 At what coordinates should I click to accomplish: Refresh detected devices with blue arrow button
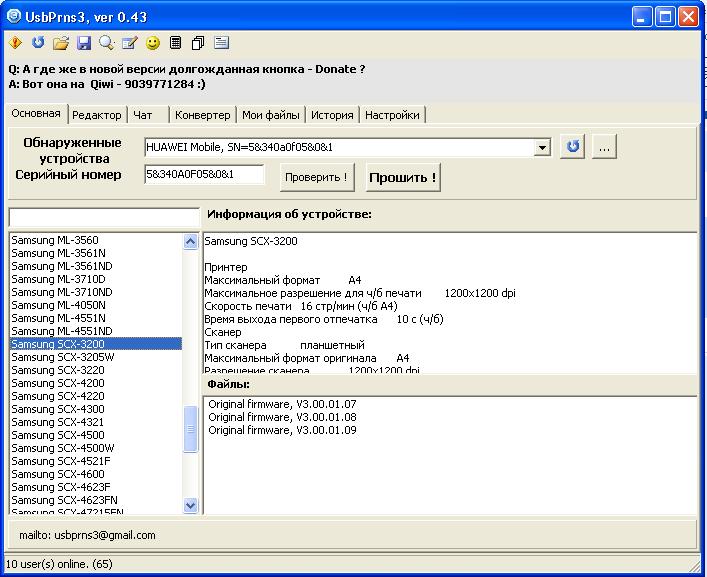573,147
